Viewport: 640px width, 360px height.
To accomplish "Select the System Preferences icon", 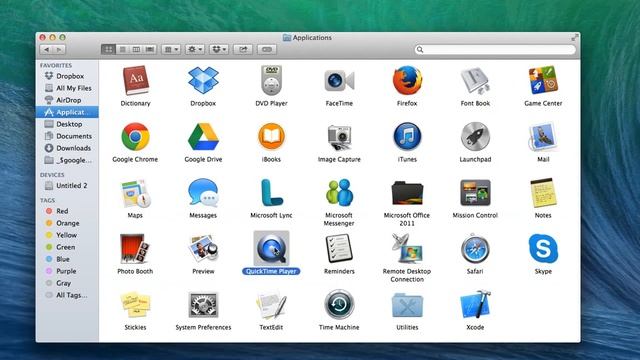I will pos(203,305).
